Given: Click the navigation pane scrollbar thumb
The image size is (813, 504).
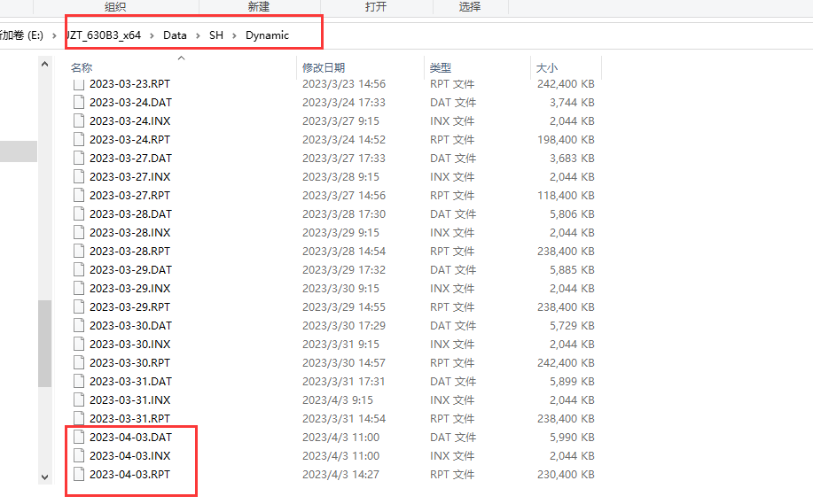Looking at the screenshot, I should [44, 344].
